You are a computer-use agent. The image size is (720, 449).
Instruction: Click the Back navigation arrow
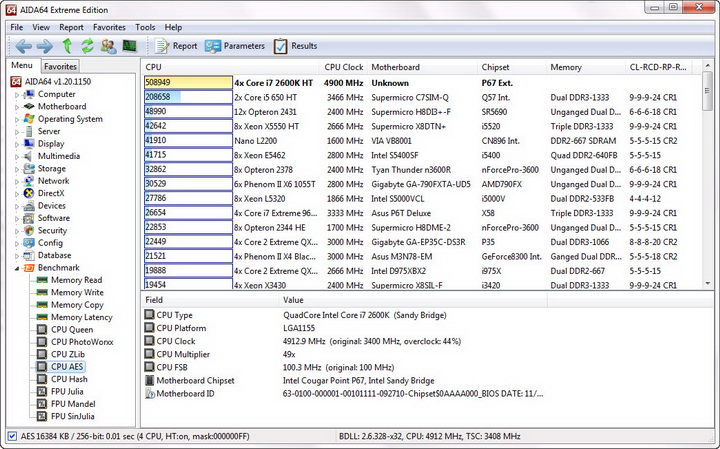click(x=23, y=46)
